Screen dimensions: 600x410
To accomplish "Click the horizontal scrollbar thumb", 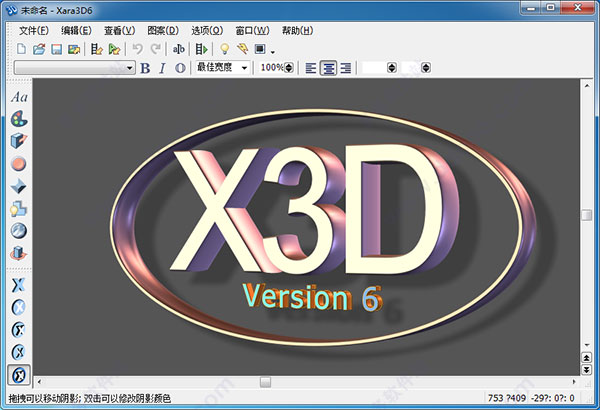I will click(x=266, y=382).
